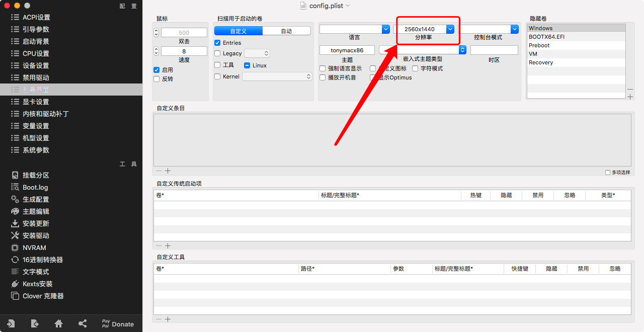
Task: Open the Clover 克隆器 cloner tool
Action: click(x=37, y=296)
